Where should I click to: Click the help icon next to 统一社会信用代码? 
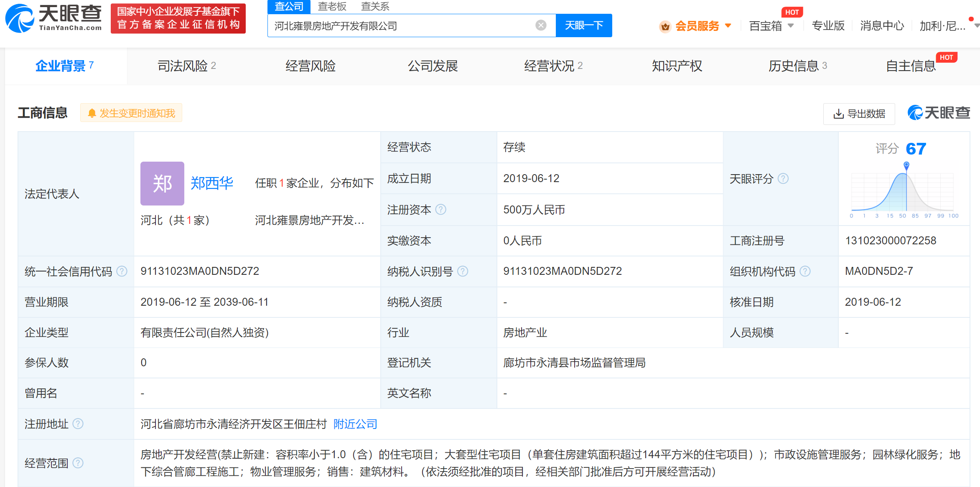coord(122,271)
